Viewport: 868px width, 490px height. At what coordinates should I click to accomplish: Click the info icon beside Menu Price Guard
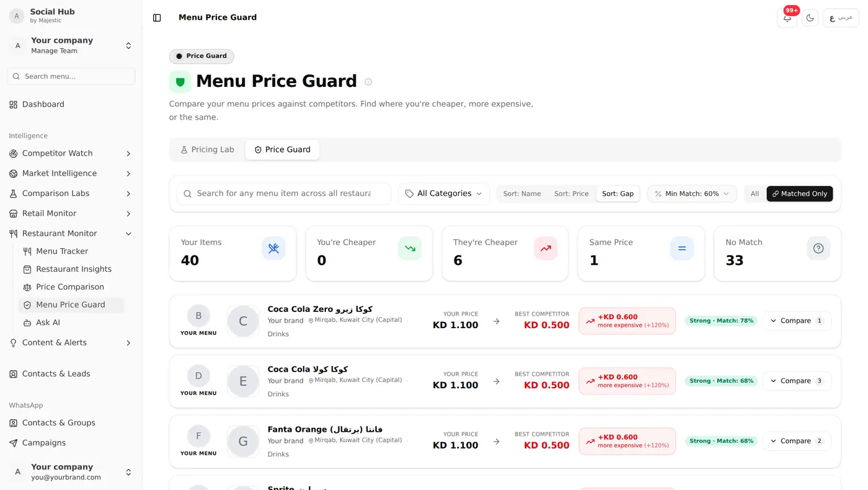[x=368, y=82]
